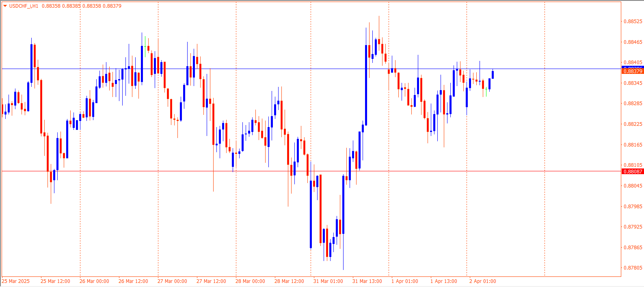Click the triangle arrow beside USDCHF_i,H1
The height and width of the screenshot is (287, 644).
(5, 6)
